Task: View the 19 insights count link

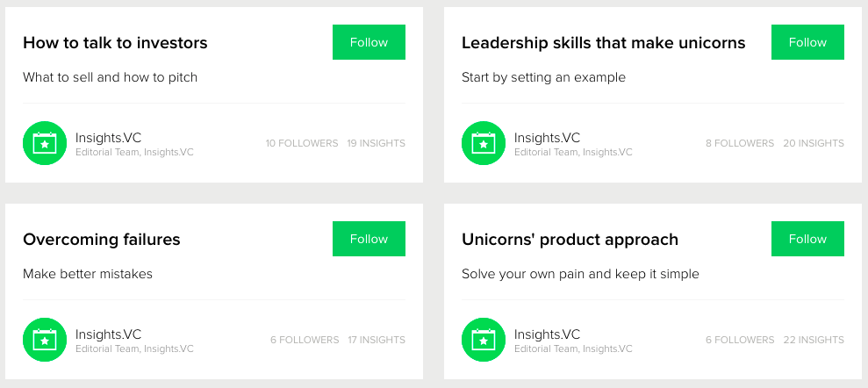Action: pos(376,143)
